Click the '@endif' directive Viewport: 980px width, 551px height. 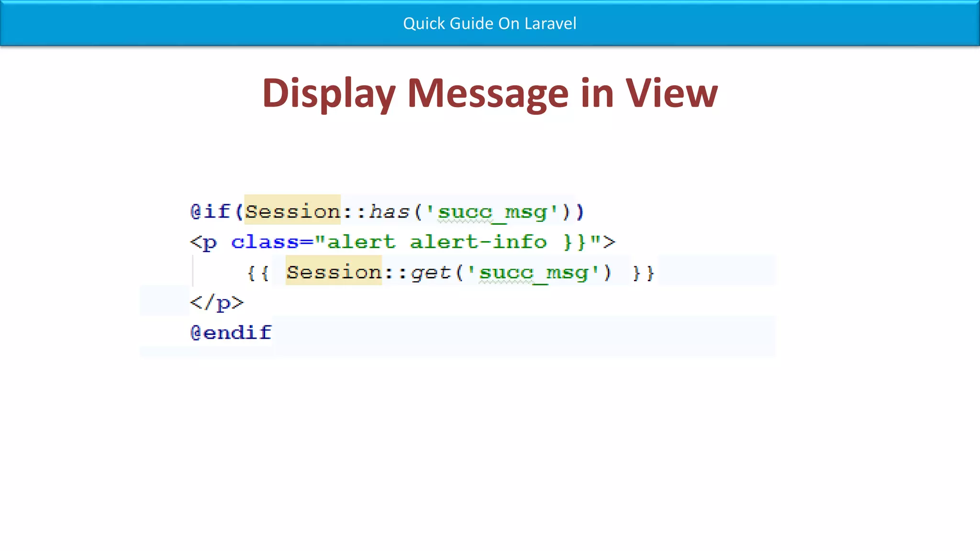(231, 333)
